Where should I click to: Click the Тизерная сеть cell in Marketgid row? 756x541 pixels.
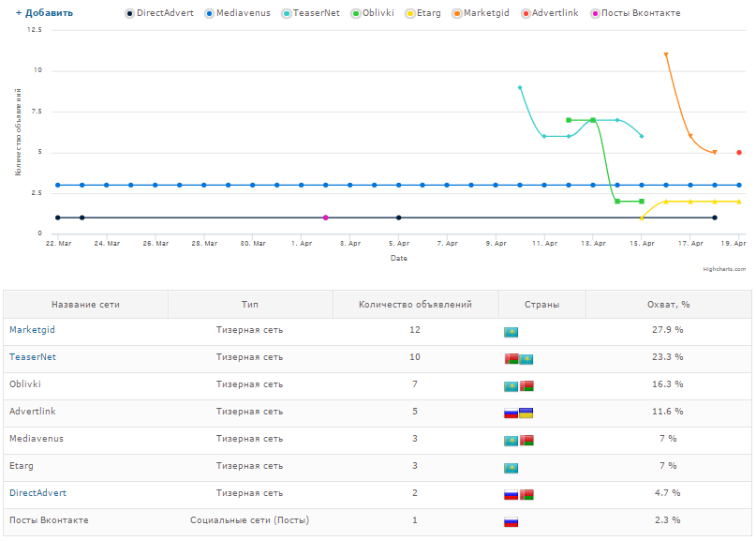[x=250, y=330]
